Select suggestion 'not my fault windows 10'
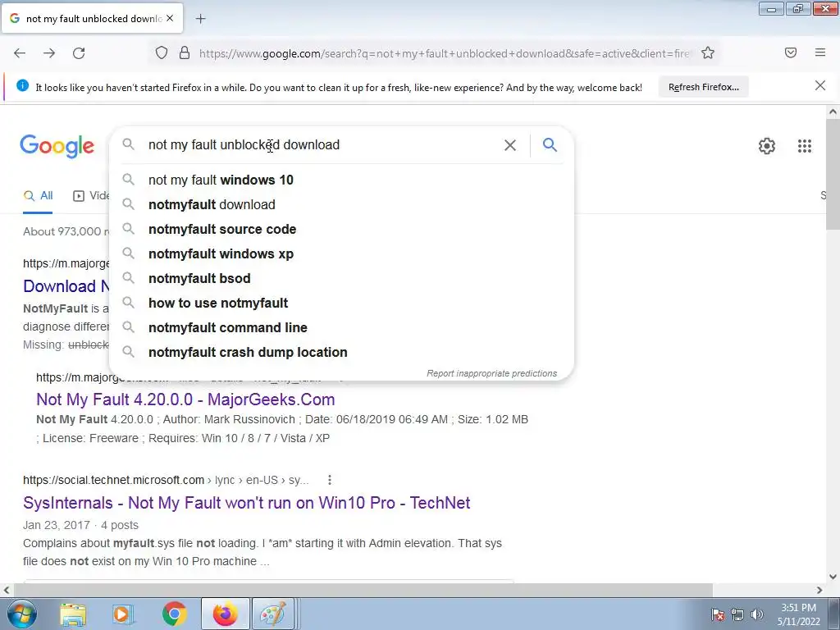 [x=341, y=180]
